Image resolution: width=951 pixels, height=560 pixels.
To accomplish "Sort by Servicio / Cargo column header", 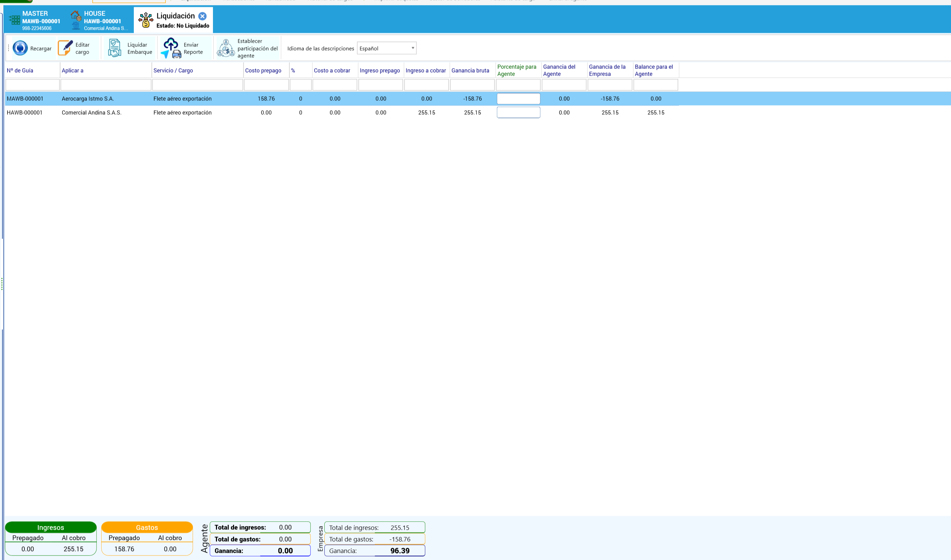I will coord(173,71).
